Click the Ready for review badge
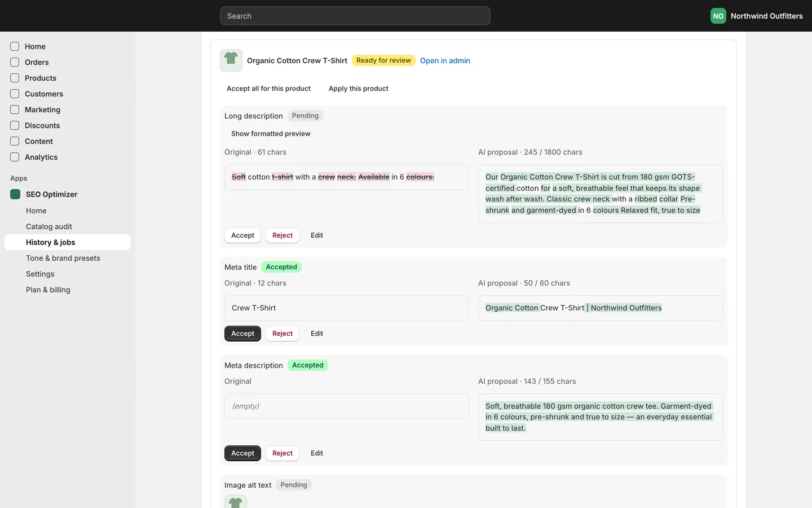Image resolution: width=812 pixels, height=508 pixels. [x=383, y=60]
